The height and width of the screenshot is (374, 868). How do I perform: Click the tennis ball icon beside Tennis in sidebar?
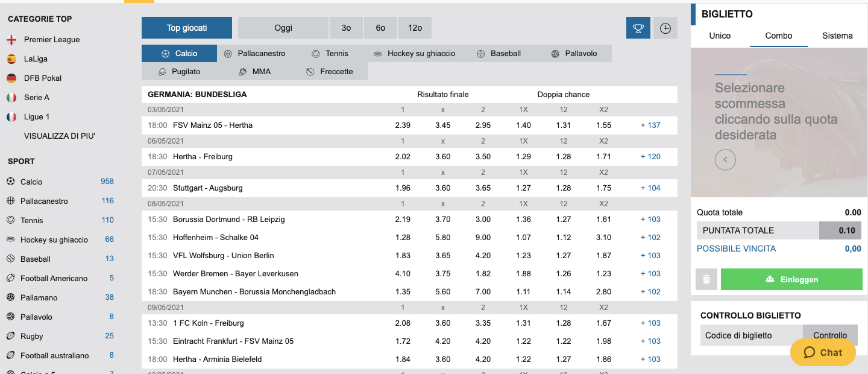coord(10,220)
